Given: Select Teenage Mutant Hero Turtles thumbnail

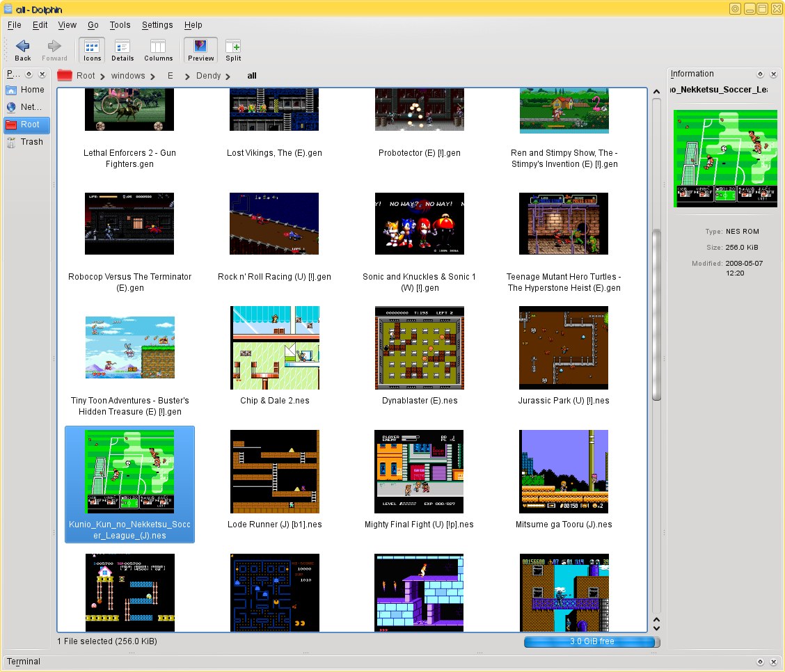Looking at the screenshot, I should (564, 224).
